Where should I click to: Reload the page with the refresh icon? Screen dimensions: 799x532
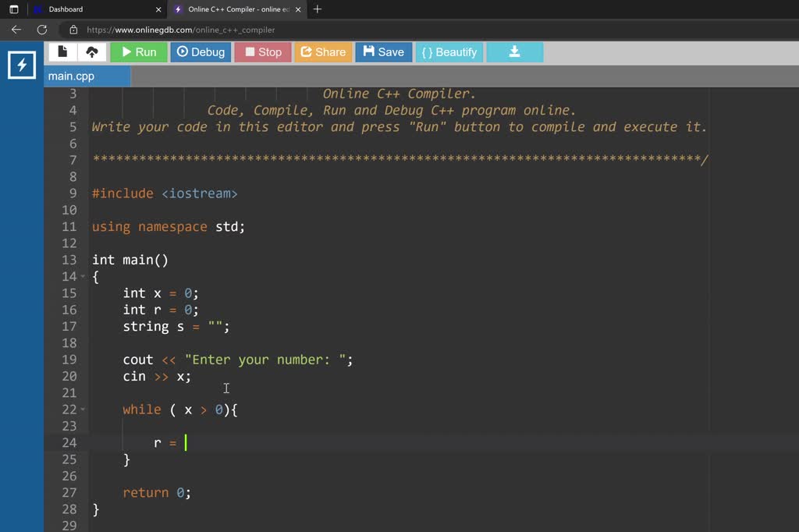click(x=42, y=29)
